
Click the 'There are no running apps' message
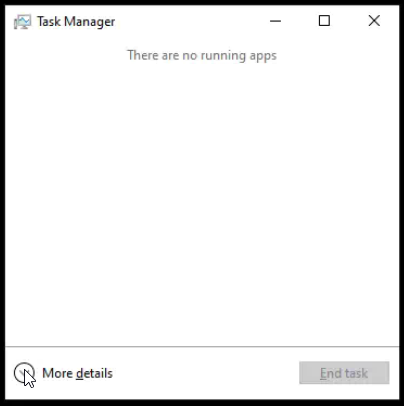[x=202, y=55]
